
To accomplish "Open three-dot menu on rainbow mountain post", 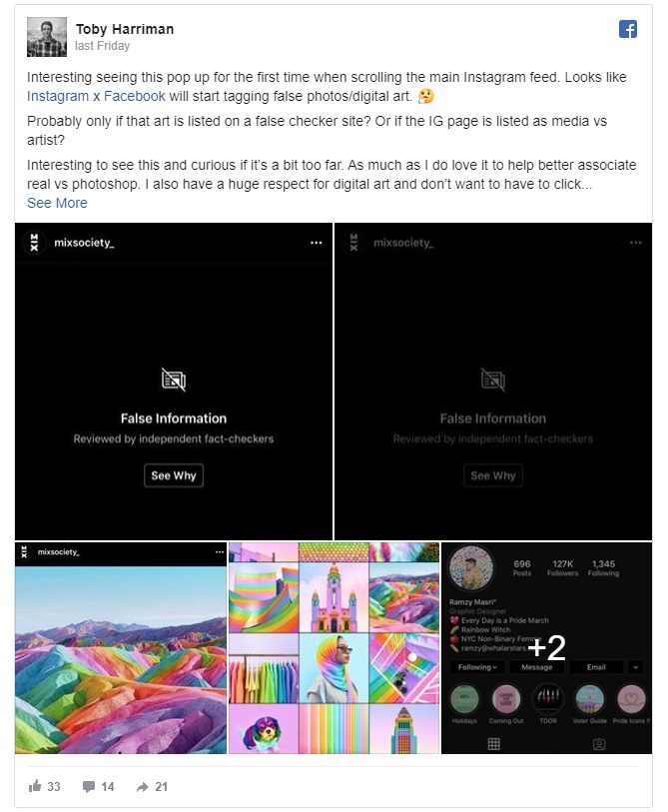I will point(220,552).
